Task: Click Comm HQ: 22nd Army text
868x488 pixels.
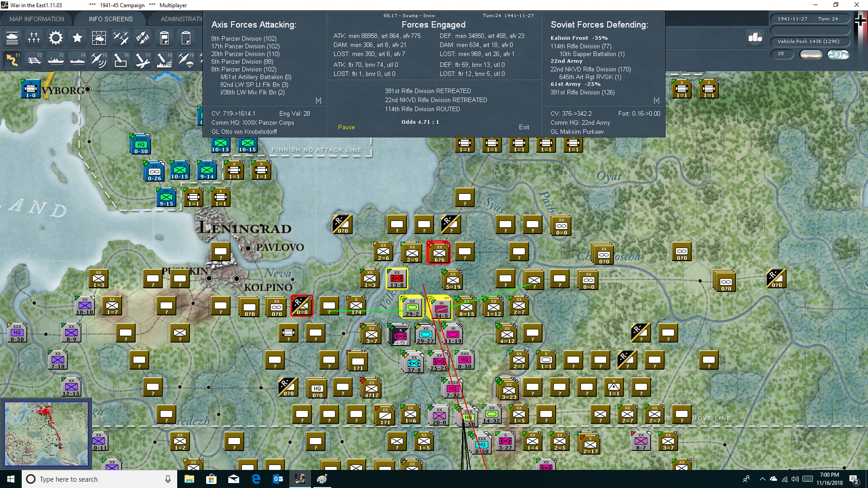Action: point(580,123)
